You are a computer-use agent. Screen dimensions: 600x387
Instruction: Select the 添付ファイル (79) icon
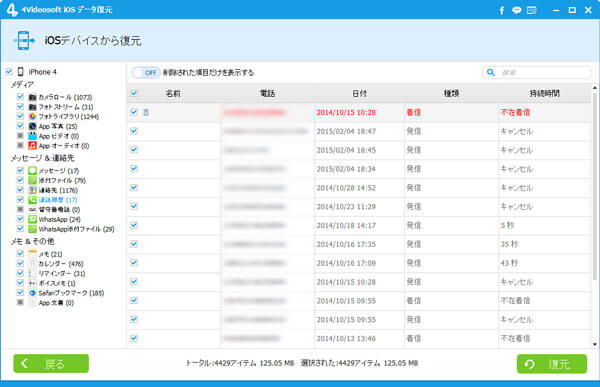click(x=33, y=180)
